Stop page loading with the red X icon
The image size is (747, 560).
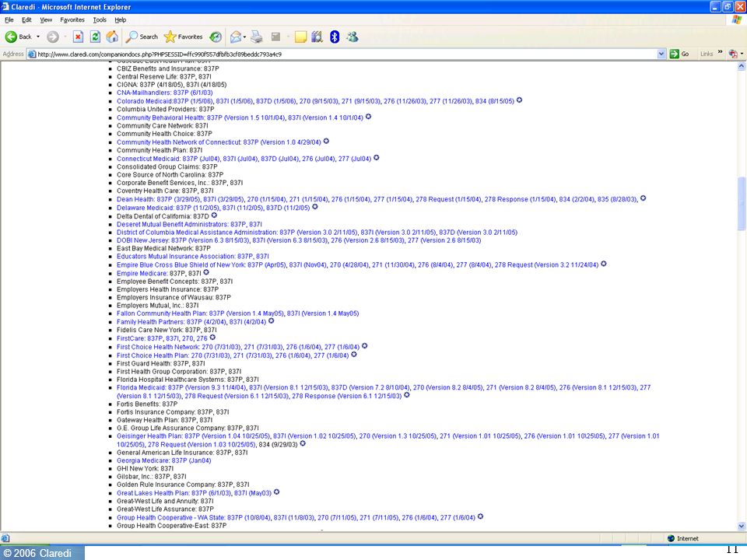[78, 37]
